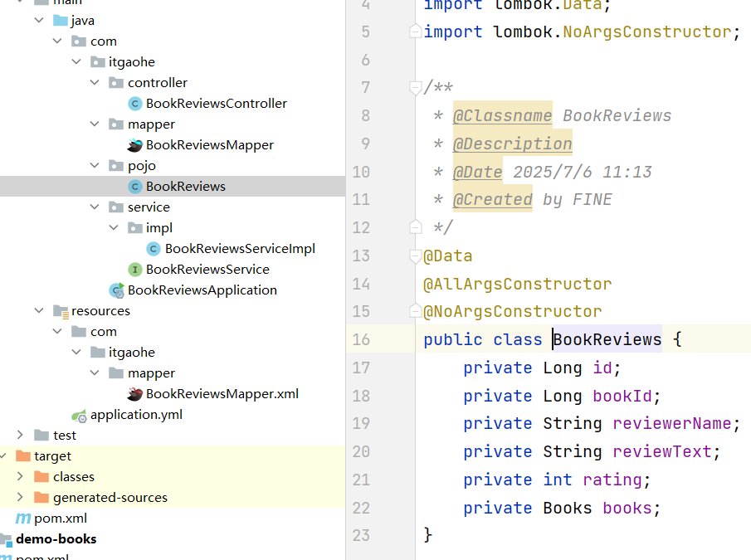Click the bookId field on line 18

click(622, 397)
